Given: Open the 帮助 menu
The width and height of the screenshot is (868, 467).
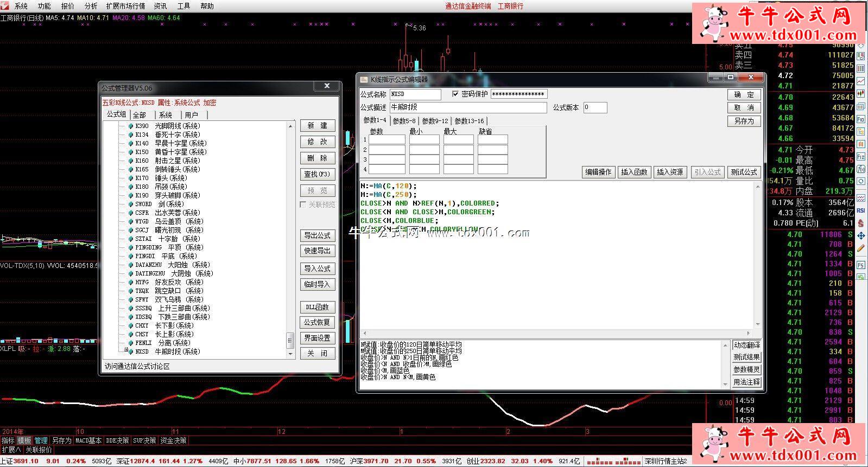Looking at the screenshot, I should [207, 6].
